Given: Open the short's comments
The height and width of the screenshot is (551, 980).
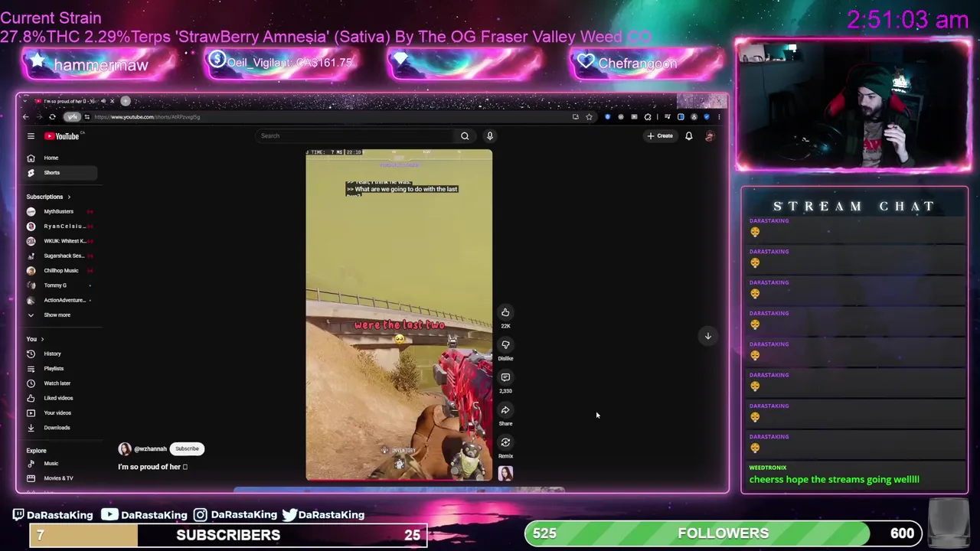Looking at the screenshot, I should [505, 377].
